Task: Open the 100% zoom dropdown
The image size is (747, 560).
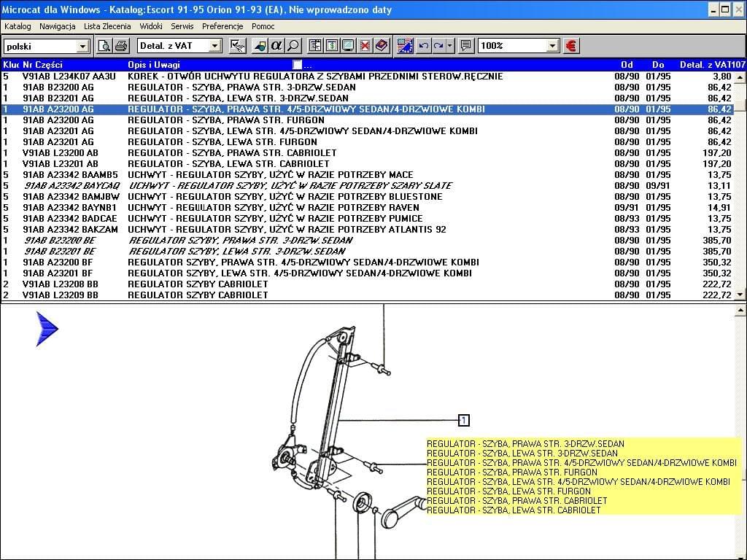Action: click(x=552, y=46)
